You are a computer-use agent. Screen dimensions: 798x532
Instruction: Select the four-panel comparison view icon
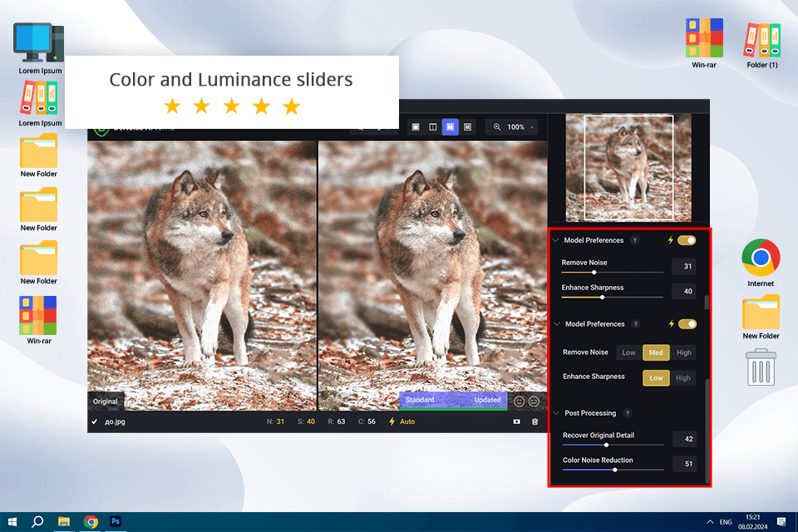pyautogui.click(x=467, y=126)
